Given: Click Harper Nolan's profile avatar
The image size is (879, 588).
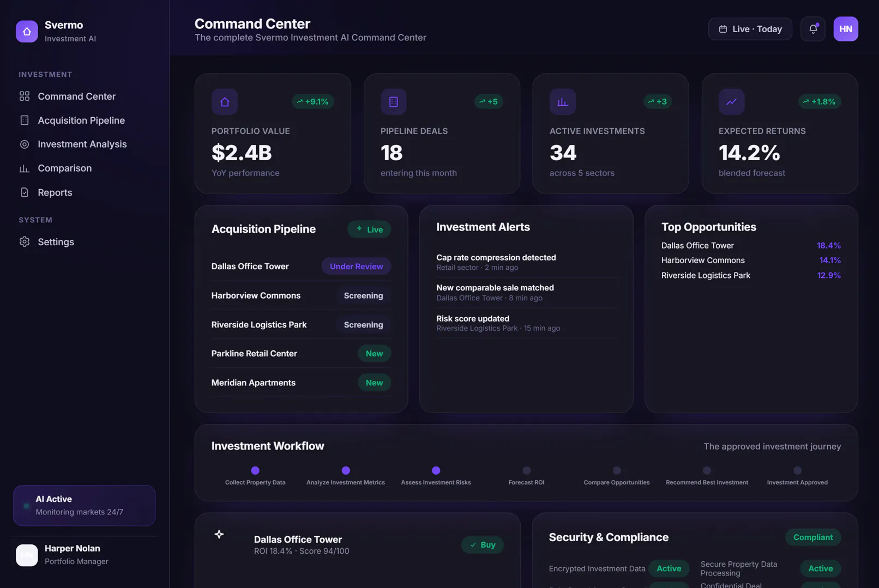Looking at the screenshot, I should click(27, 555).
